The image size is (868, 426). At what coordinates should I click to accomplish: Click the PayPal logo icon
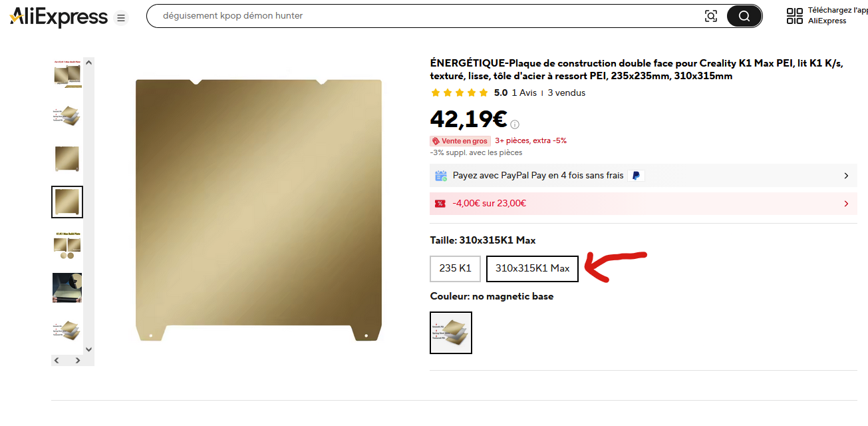point(636,176)
